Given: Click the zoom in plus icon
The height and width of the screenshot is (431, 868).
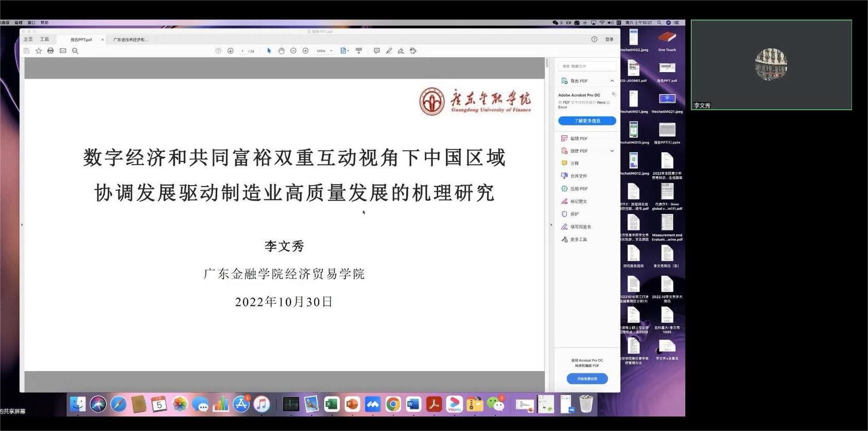Looking at the screenshot, I should click(x=305, y=51).
